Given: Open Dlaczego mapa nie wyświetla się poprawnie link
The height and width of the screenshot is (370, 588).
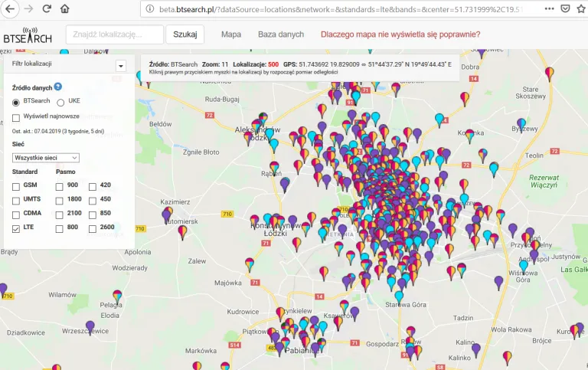Looking at the screenshot, I should coord(400,34).
